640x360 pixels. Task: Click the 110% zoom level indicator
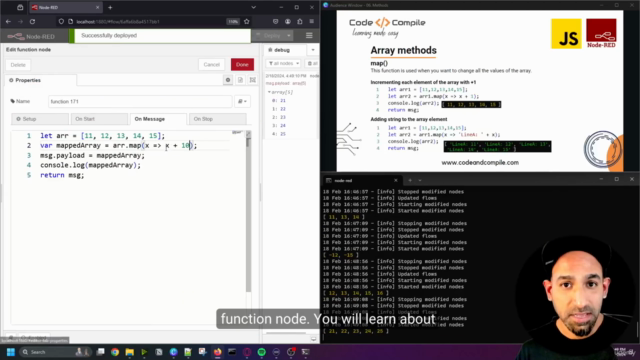[233, 22]
